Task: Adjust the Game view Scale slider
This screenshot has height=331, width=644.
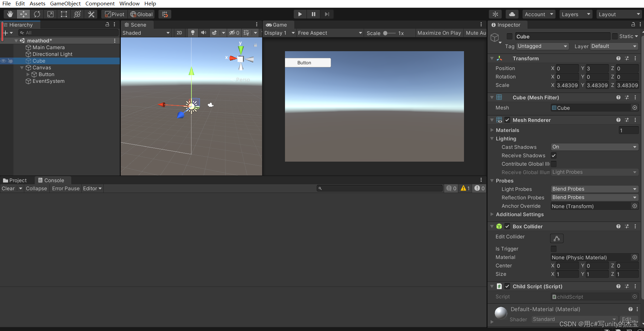Action: 390,33
